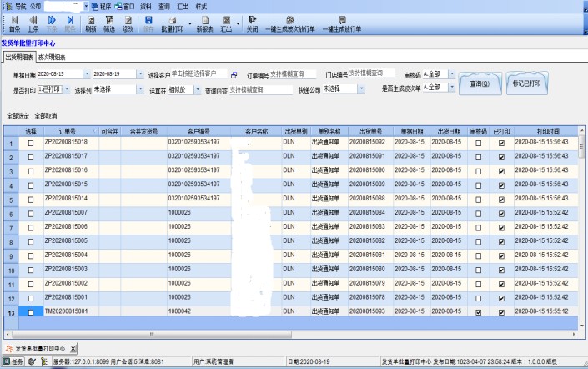Tick 选择 checkbox for order ZP20200815002
The image size is (588, 369).
(x=31, y=284)
